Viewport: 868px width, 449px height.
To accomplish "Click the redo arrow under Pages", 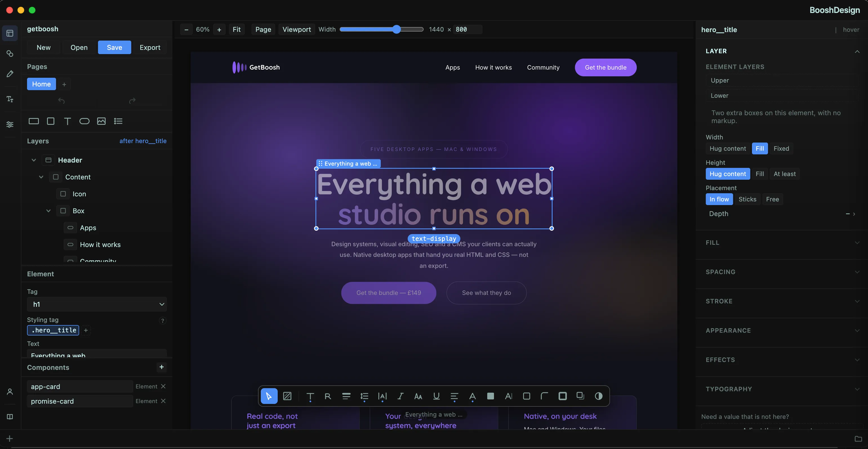I will coord(132,101).
